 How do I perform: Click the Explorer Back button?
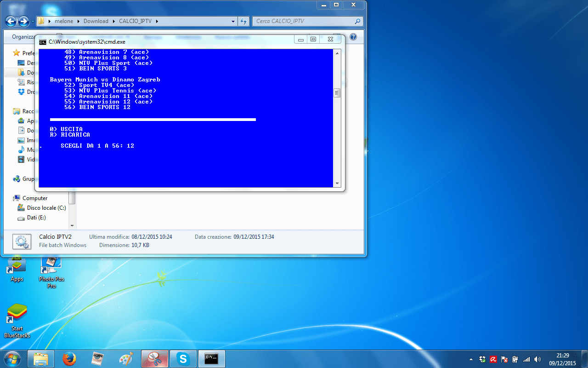point(11,21)
